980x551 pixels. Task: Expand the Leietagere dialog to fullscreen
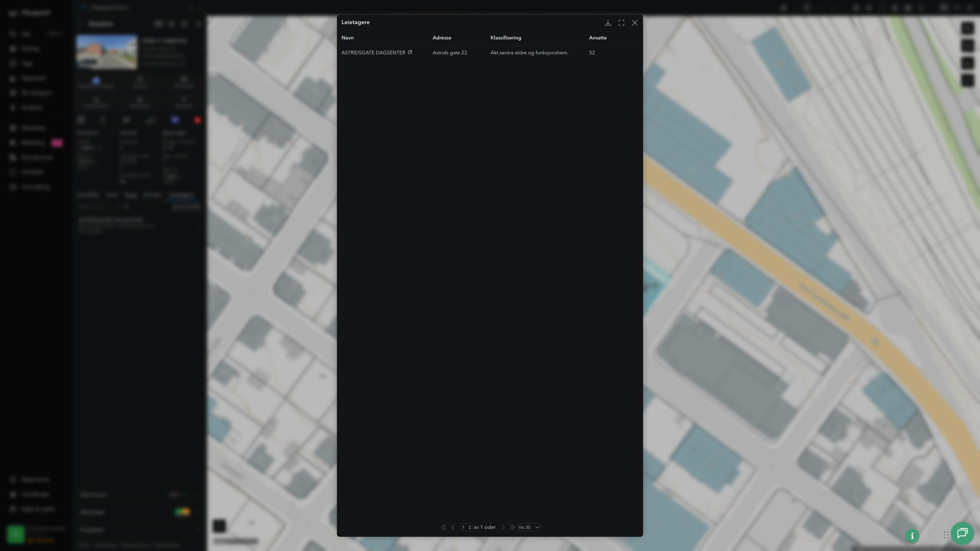[621, 23]
